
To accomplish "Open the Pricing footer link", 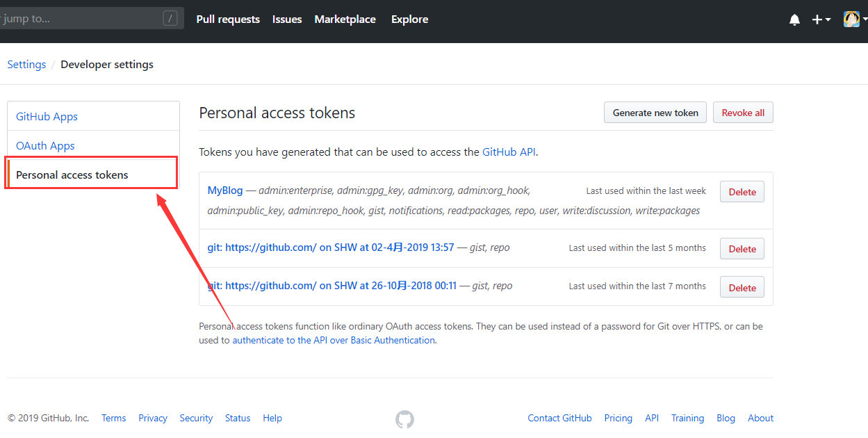I will click(x=618, y=418).
